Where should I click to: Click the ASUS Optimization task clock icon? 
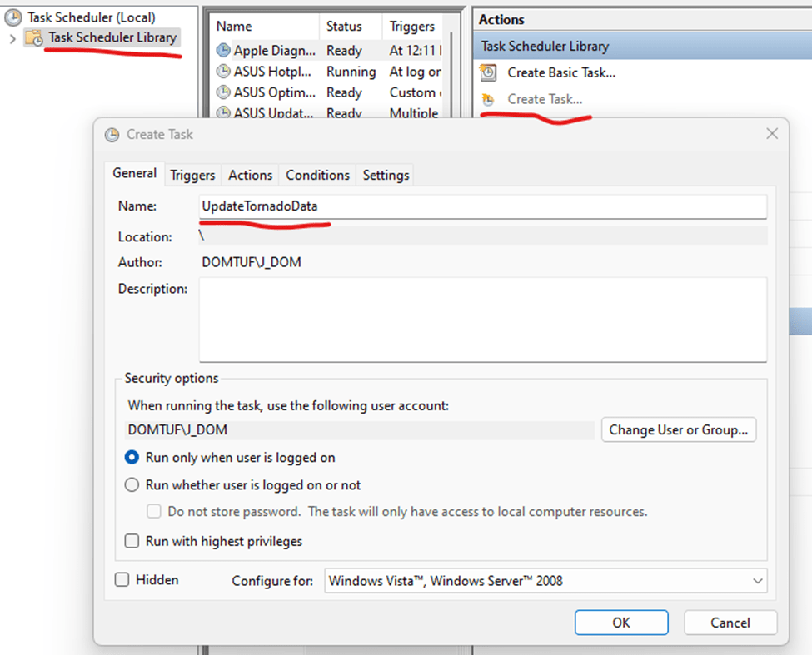[223, 92]
